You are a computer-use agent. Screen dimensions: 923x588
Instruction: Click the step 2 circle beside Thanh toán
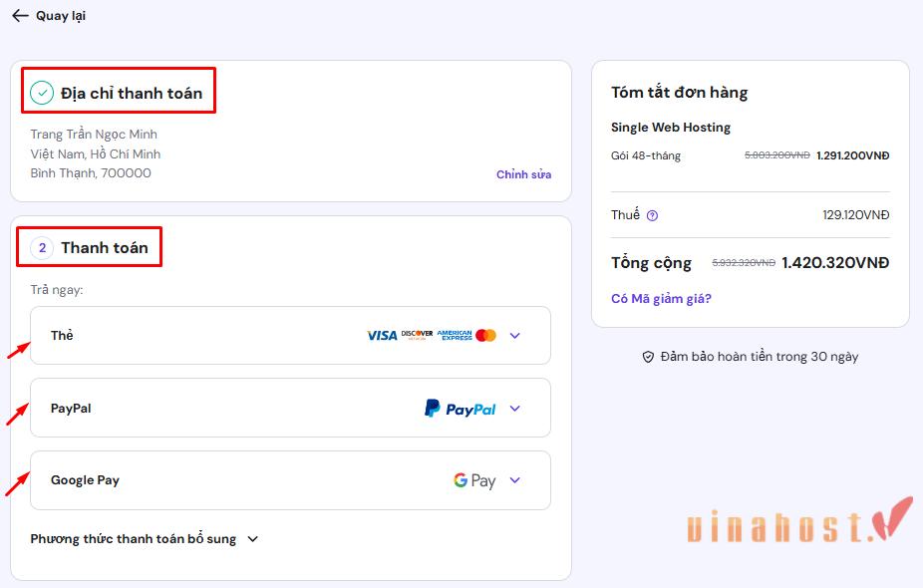pyautogui.click(x=41, y=246)
